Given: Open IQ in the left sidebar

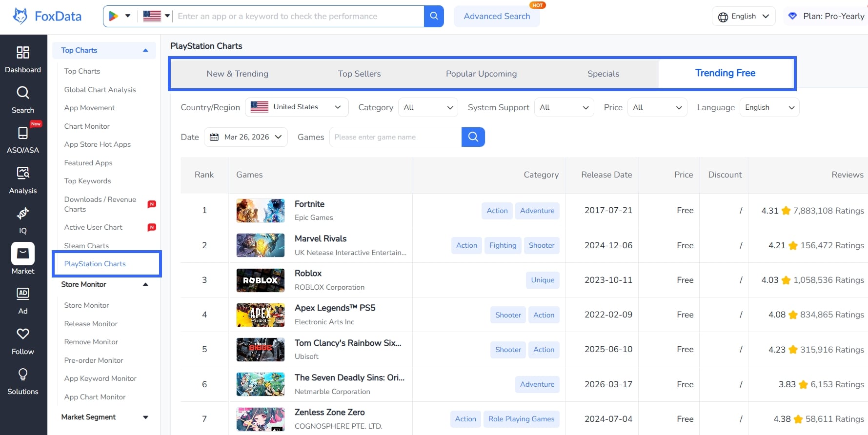Looking at the screenshot, I should (x=23, y=220).
